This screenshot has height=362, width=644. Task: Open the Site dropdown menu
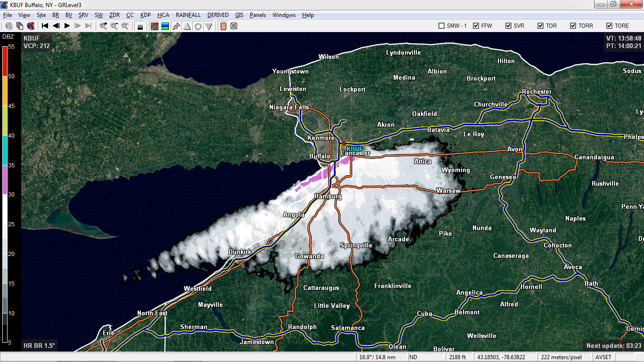coord(41,15)
